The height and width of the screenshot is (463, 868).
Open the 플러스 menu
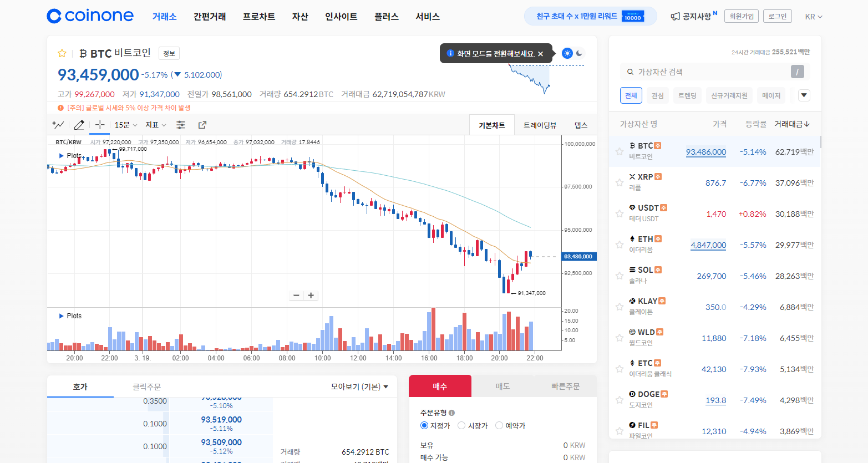click(387, 17)
